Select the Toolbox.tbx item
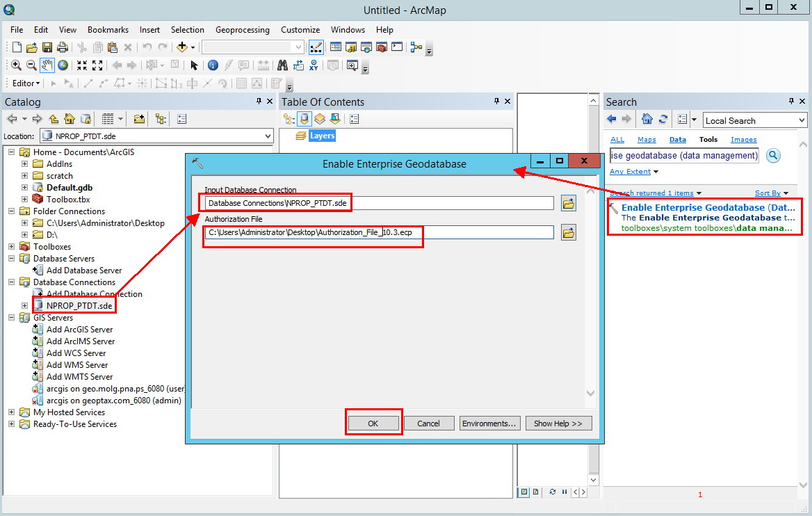Image resolution: width=812 pixels, height=516 pixels. pyautogui.click(x=68, y=200)
